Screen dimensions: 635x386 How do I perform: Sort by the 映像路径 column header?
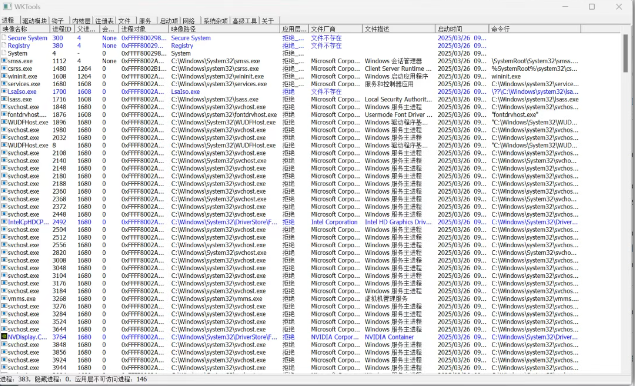[224, 29]
